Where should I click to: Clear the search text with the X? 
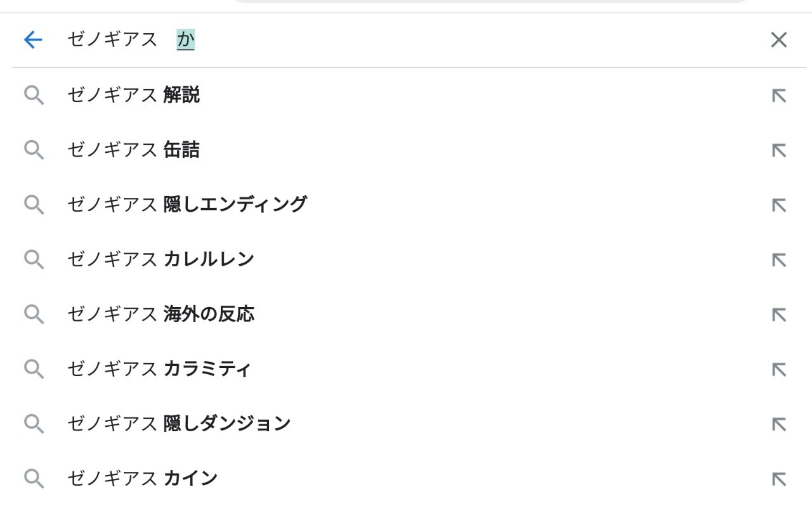click(778, 40)
